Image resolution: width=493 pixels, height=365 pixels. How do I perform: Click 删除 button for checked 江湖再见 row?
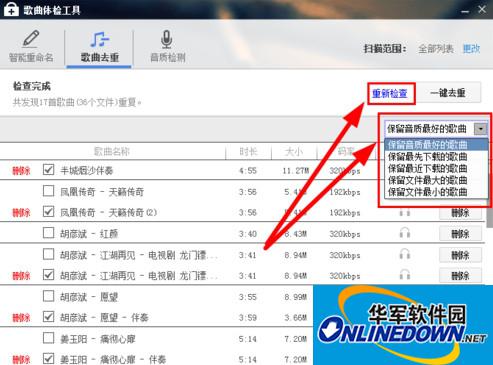[460, 276]
